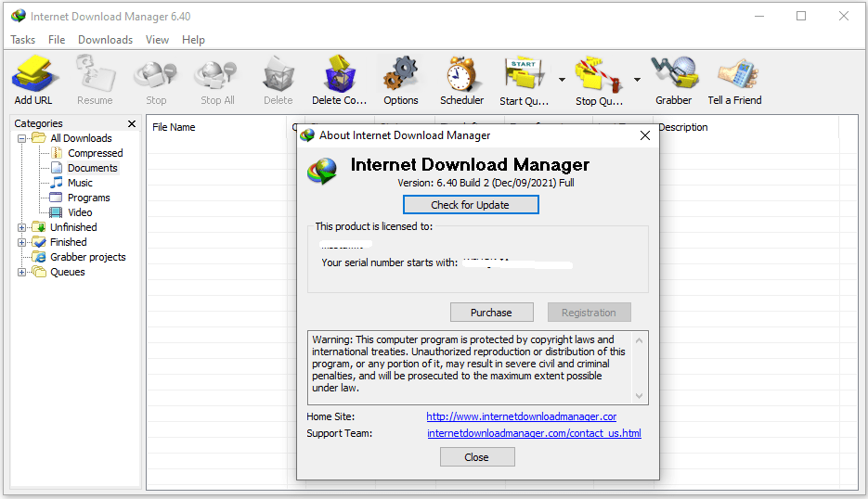Screen dimensions: 868x499
Task: Open Start Queue dropdown arrow
Action: [562, 80]
